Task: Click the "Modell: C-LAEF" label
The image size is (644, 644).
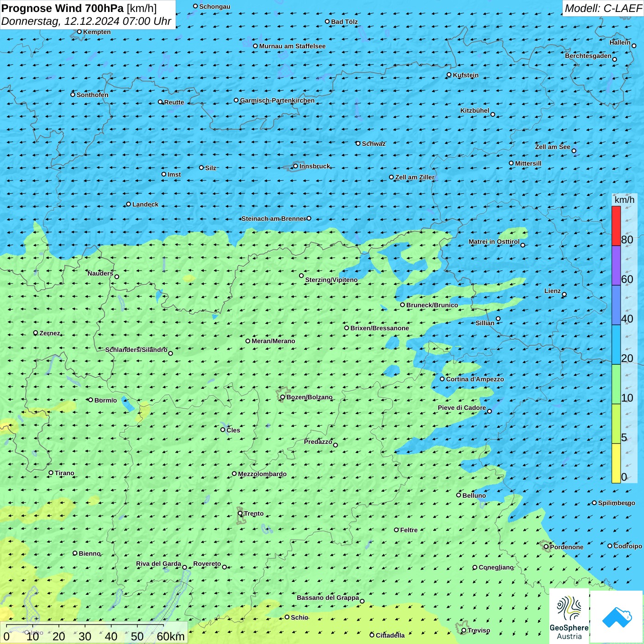Action: [x=603, y=8]
